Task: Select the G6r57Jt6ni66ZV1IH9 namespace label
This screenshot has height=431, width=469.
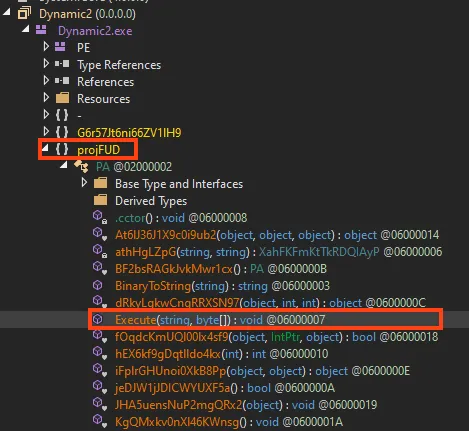Action: [129, 133]
